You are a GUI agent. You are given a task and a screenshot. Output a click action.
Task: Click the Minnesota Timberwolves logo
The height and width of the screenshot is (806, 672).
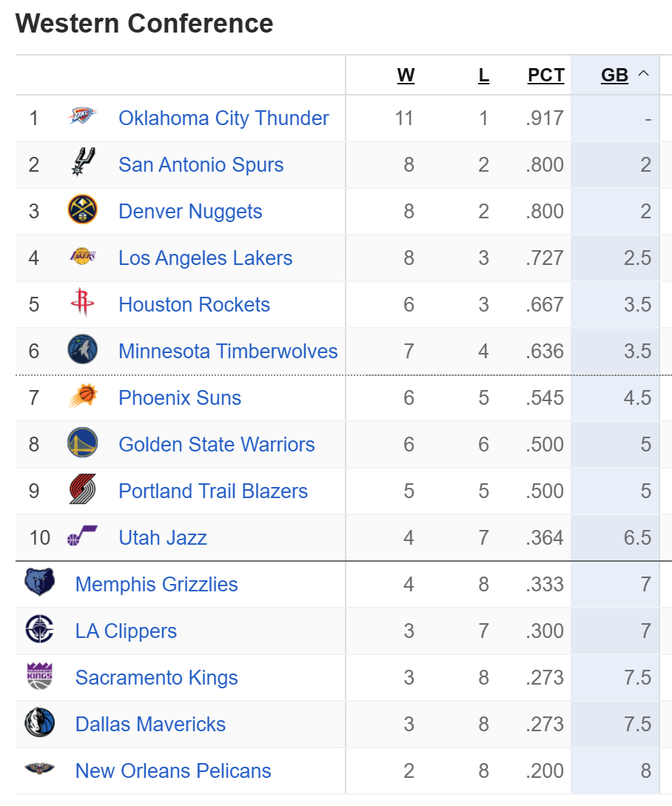[x=82, y=350]
